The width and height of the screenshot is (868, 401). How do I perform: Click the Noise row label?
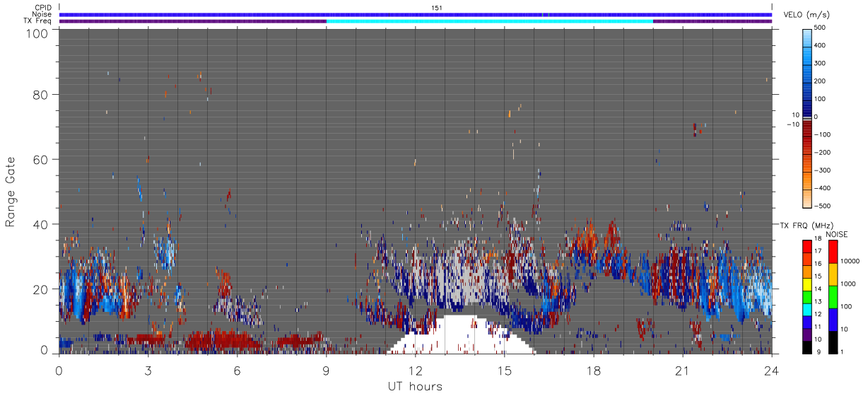point(42,14)
